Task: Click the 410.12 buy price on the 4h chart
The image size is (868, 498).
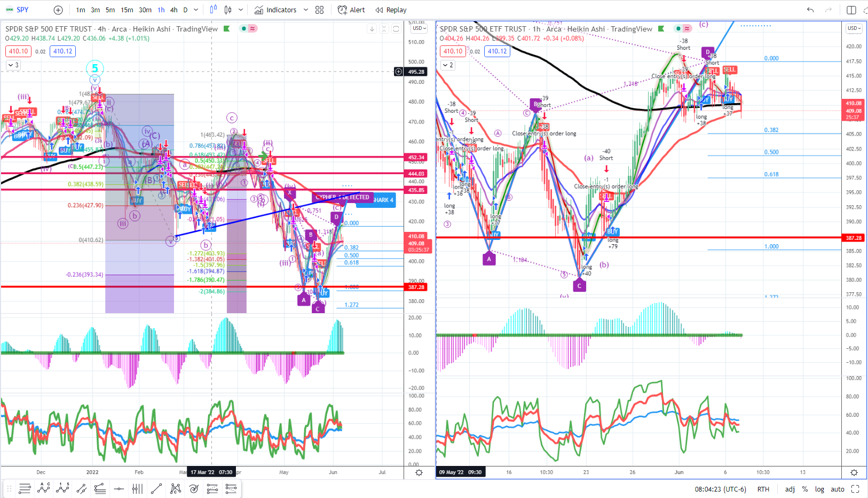Action: click(63, 51)
